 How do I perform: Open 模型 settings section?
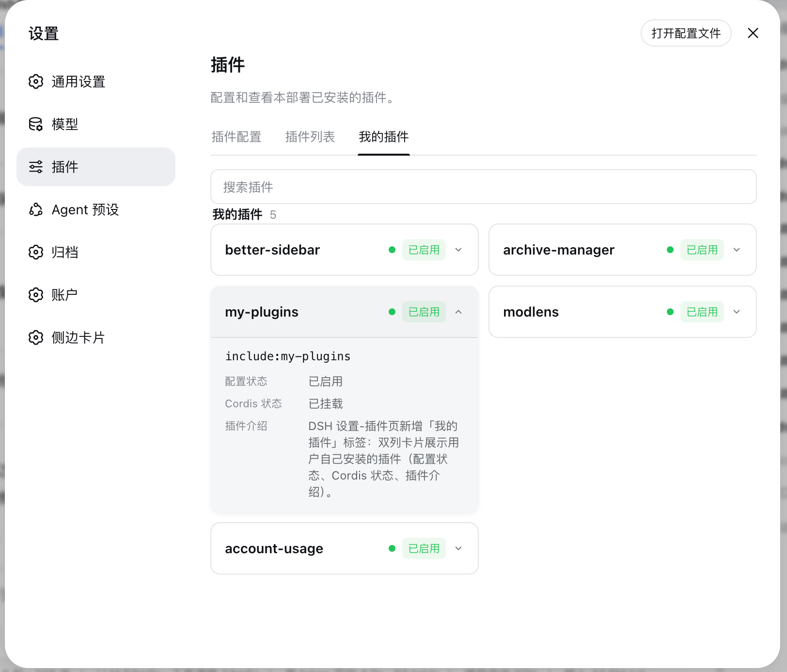(x=96, y=124)
